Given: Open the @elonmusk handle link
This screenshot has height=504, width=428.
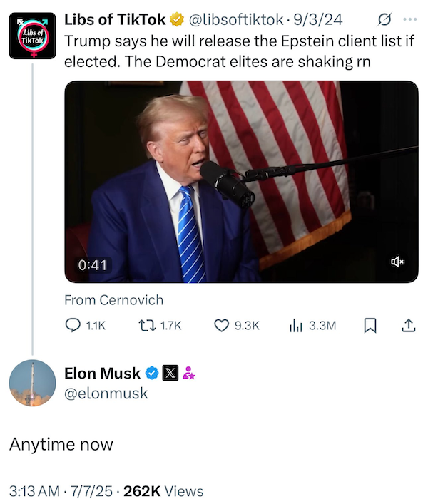Looking at the screenshot, I should [x=106, y=393].
